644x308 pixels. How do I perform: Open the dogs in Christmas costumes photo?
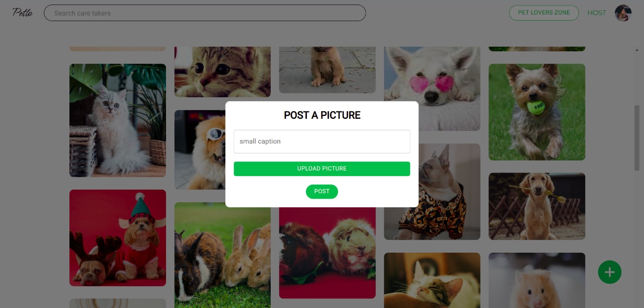(x=118, y=238)
